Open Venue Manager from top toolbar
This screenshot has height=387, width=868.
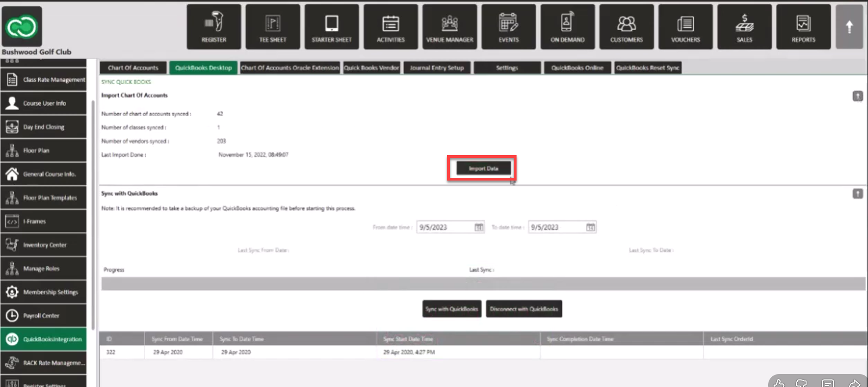click(449, 27)
